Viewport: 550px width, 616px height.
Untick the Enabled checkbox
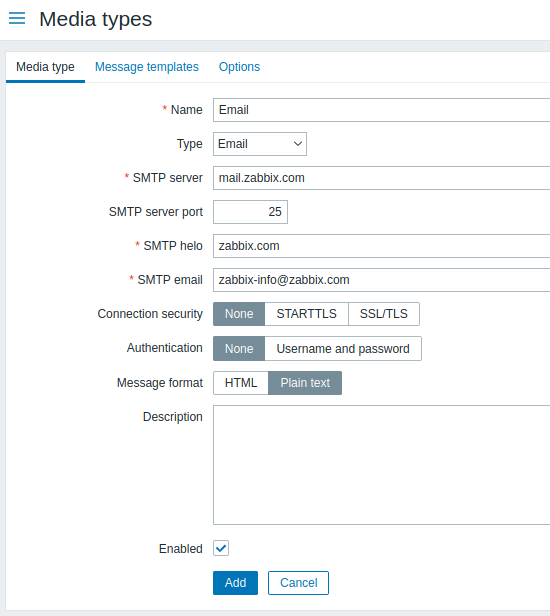coord(221,548)
